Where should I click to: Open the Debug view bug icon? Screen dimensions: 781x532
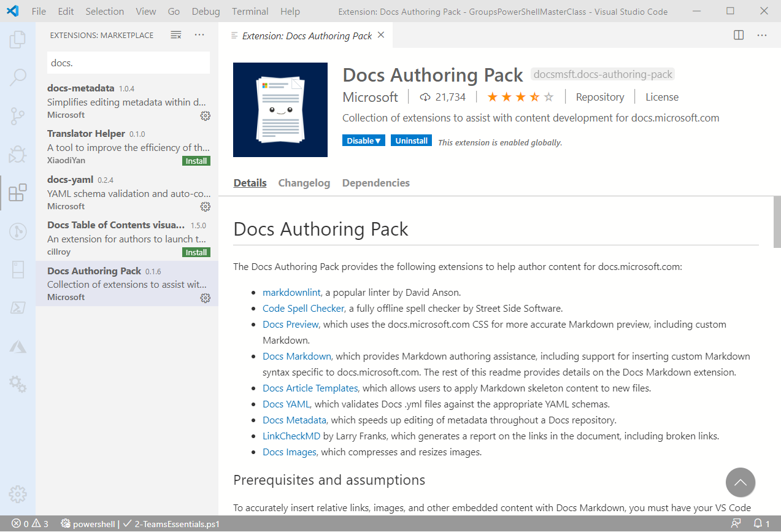[x=18, y=154]
